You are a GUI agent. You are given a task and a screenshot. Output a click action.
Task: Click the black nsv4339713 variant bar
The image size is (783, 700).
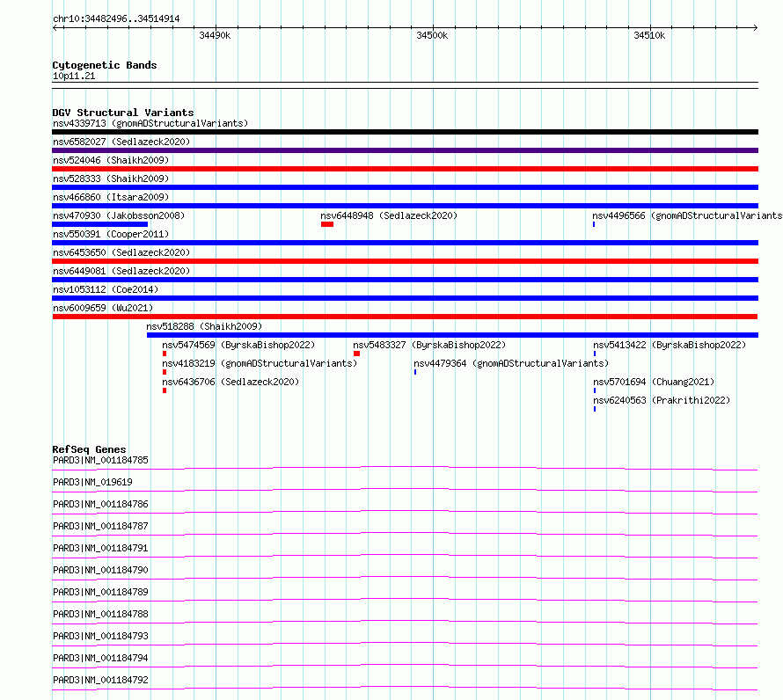[405, 132]
